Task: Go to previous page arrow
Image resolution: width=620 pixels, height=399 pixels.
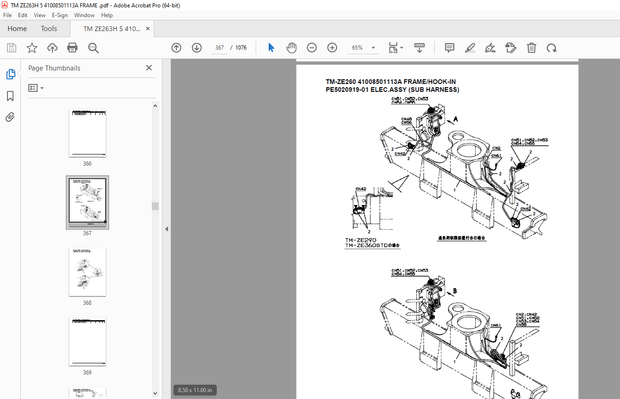Action: [x=176, y=48]
